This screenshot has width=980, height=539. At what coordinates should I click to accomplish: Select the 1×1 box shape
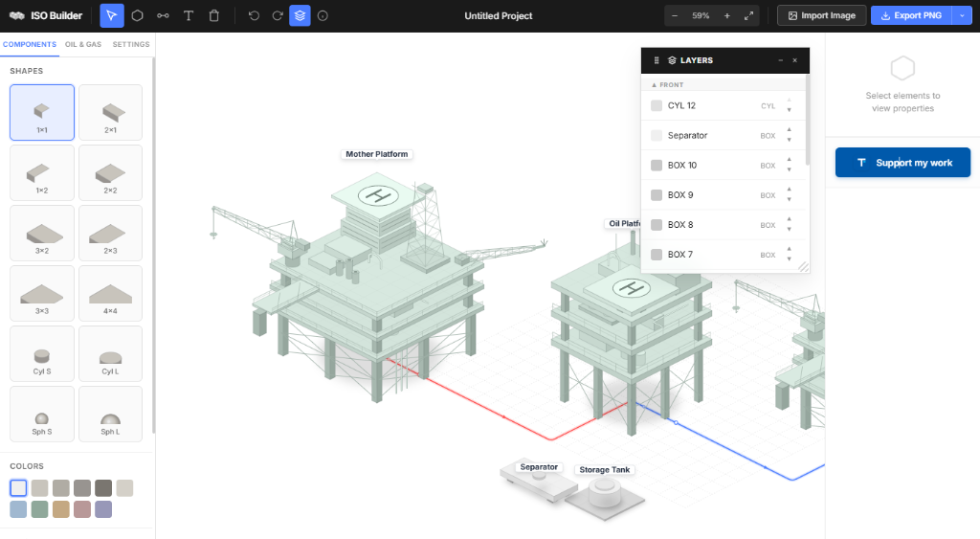tap(42, 113)
